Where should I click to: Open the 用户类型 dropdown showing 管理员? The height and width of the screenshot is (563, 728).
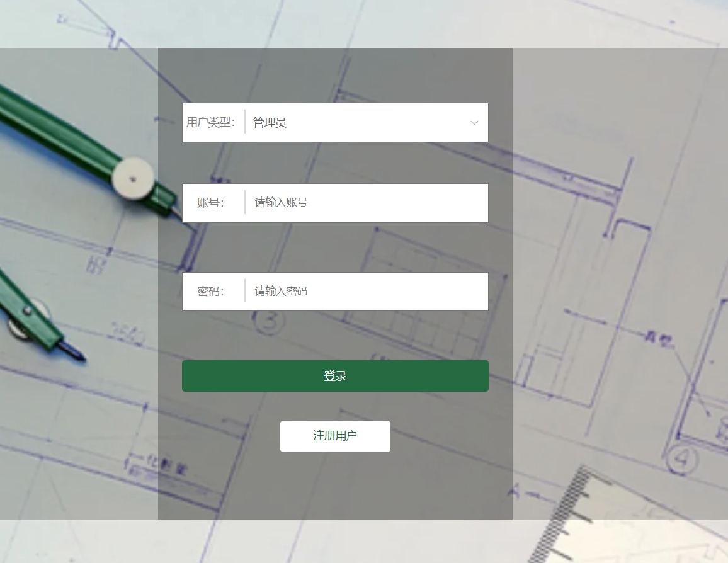(365, 123)
